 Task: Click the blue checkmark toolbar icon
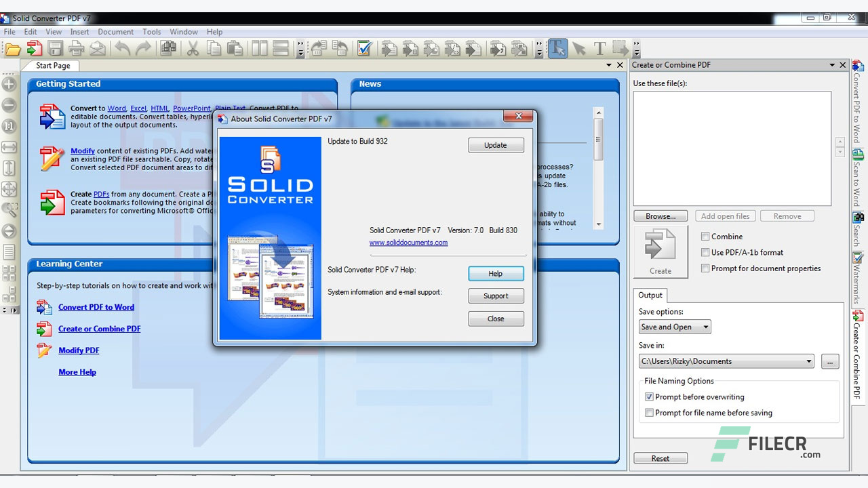coord(364,49)
